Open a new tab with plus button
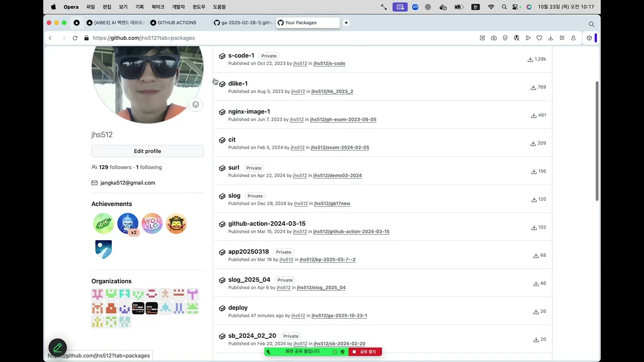The width and height of the screenshot is (644, 362). (x=346, y=23)
